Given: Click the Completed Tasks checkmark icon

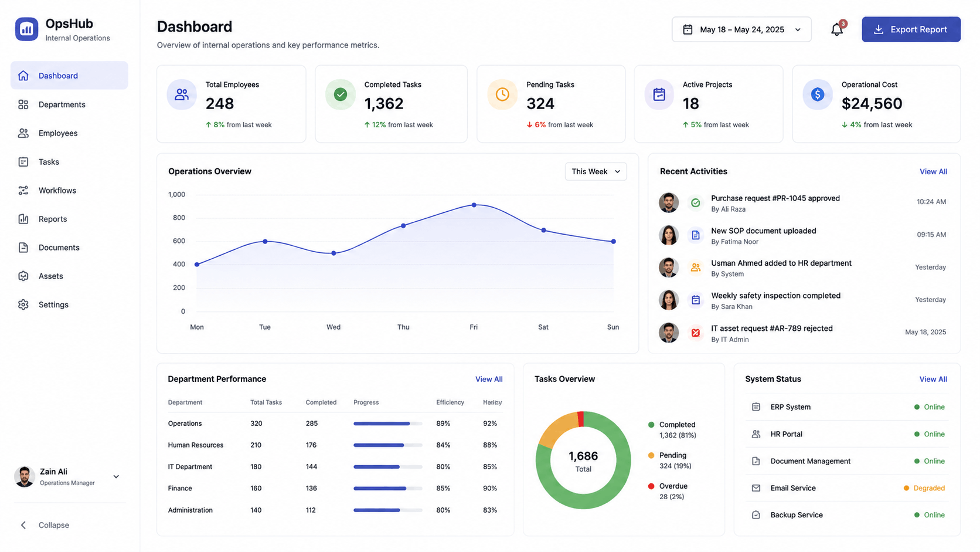Looking at the screenshot, I should [341, 94].
